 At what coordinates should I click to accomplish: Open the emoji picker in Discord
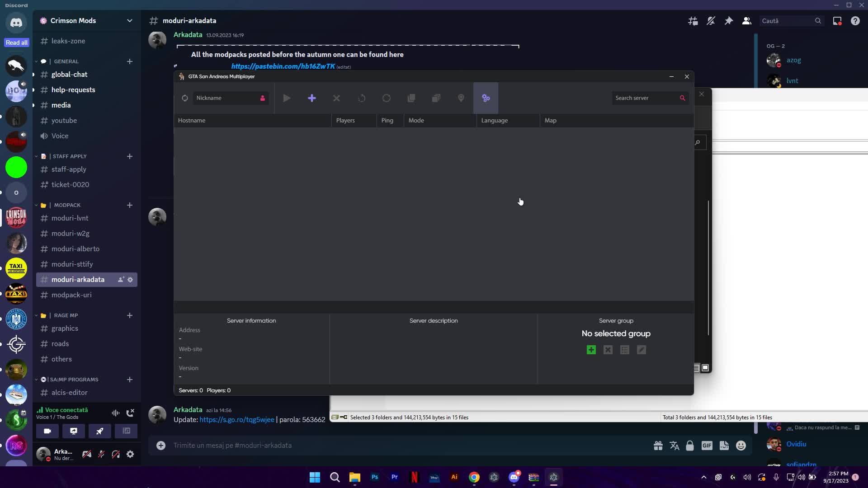[741, 446]
